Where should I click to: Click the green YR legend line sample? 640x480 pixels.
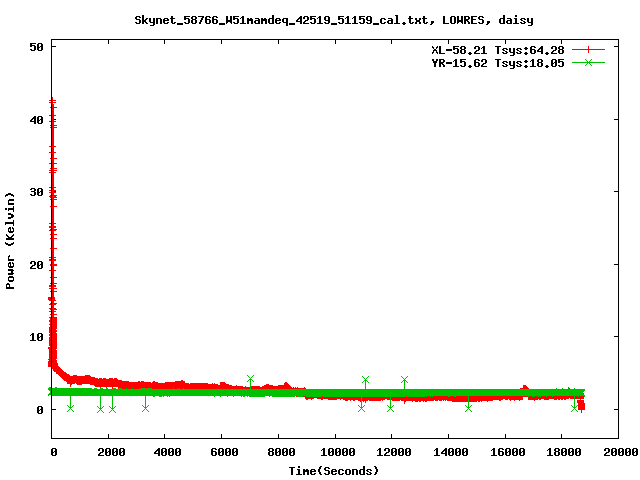pos(588,62)
